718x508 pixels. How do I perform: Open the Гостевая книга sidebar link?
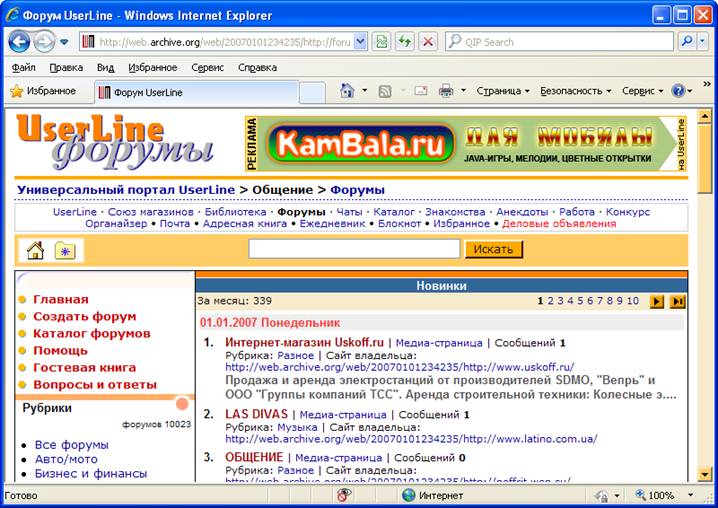(x=85, y=368)
